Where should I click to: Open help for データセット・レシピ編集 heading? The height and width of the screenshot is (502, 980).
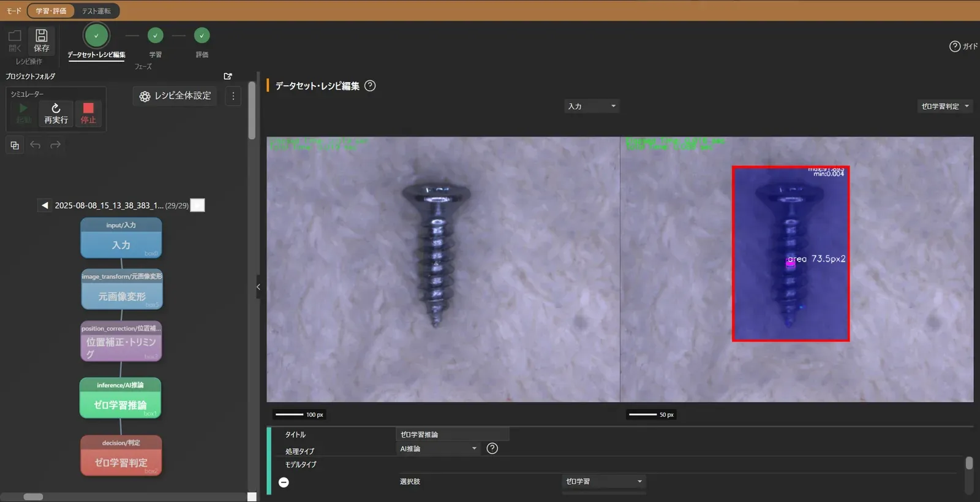[x=370, y=86]
